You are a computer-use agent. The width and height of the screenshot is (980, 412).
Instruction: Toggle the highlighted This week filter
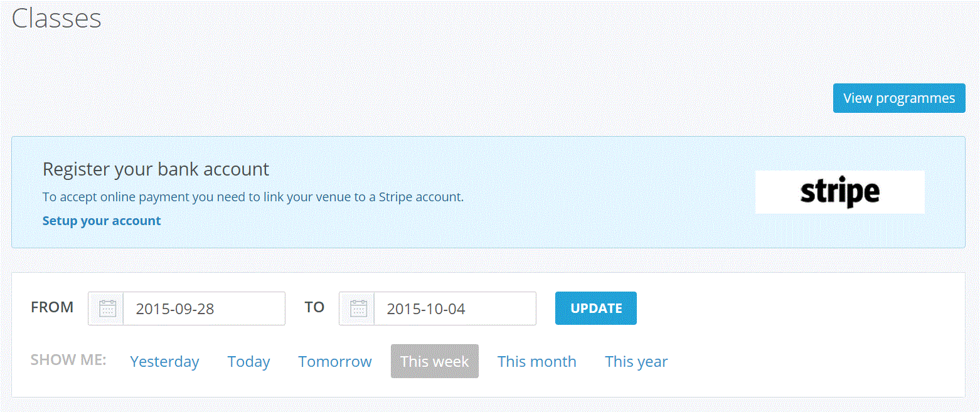(434, 362)
